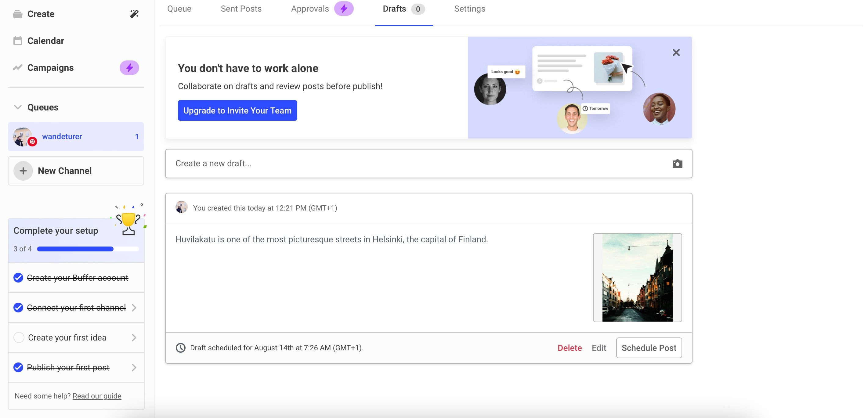This screenshot has width=868, height=418.
Task: Click the plus icon for New Channel
Action: click(23, 171)
